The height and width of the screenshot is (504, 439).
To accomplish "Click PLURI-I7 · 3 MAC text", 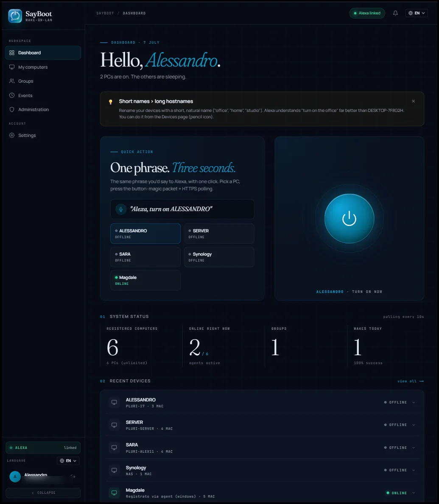I will point(144,406).
